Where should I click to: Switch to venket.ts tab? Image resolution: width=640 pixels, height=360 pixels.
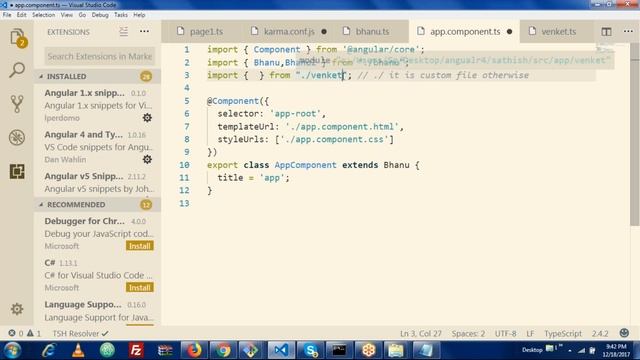point(557,31)
